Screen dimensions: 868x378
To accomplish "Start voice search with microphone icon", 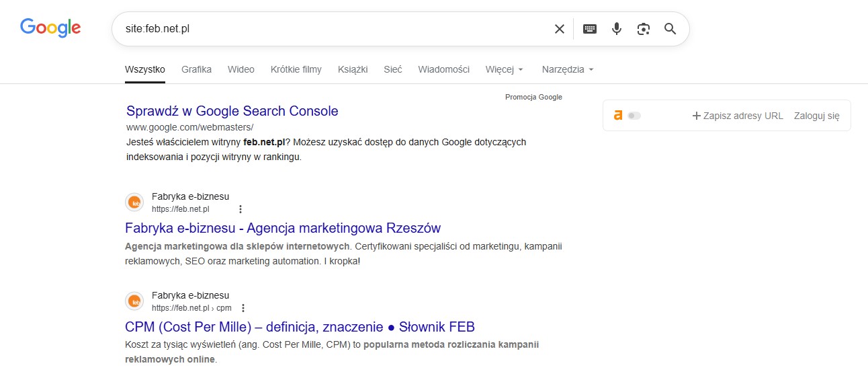I will pyautogui.click(x=616, y=29).
